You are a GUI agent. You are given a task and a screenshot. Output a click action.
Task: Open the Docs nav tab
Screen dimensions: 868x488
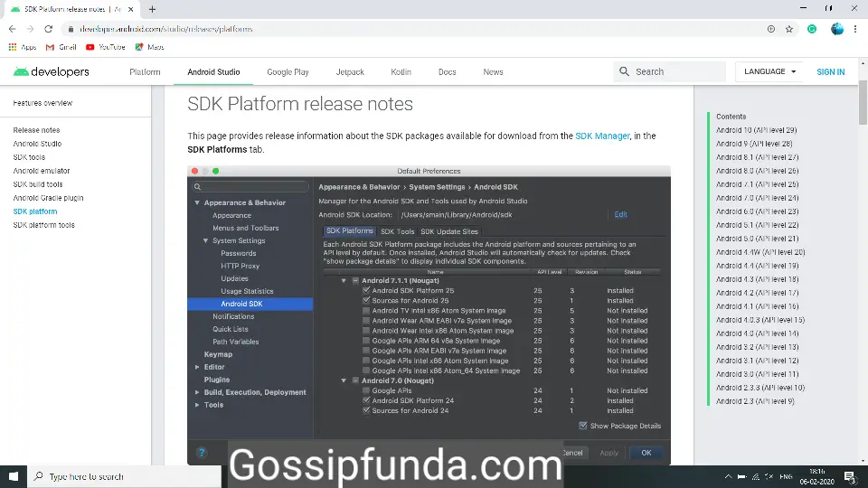tap(448, 72)
